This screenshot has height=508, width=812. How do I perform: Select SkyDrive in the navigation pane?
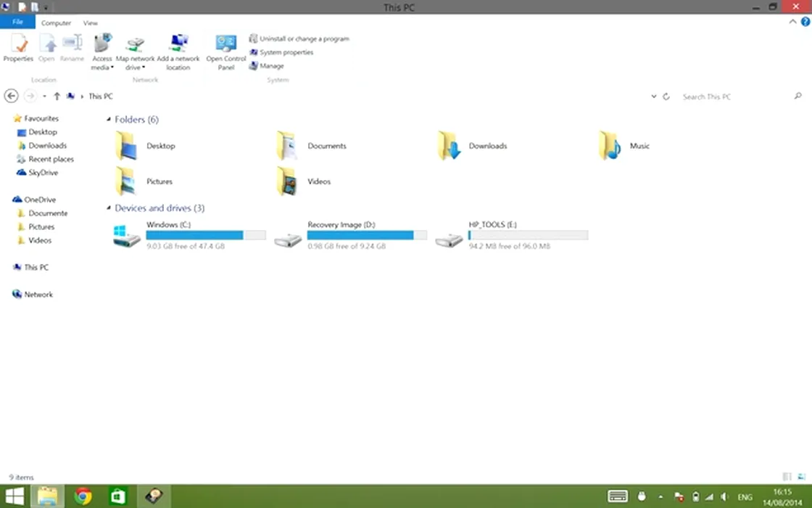43,173
